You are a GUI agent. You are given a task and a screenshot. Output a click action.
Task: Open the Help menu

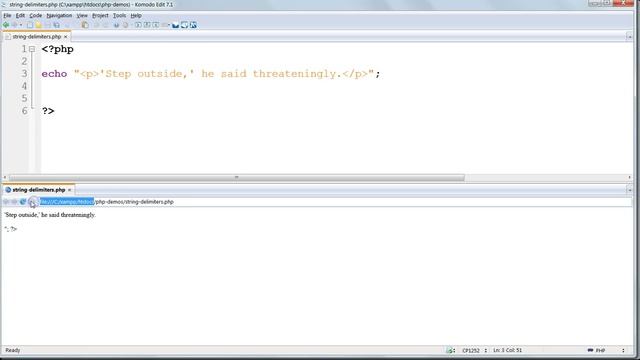pyautogui.click(x=136, y=16)
